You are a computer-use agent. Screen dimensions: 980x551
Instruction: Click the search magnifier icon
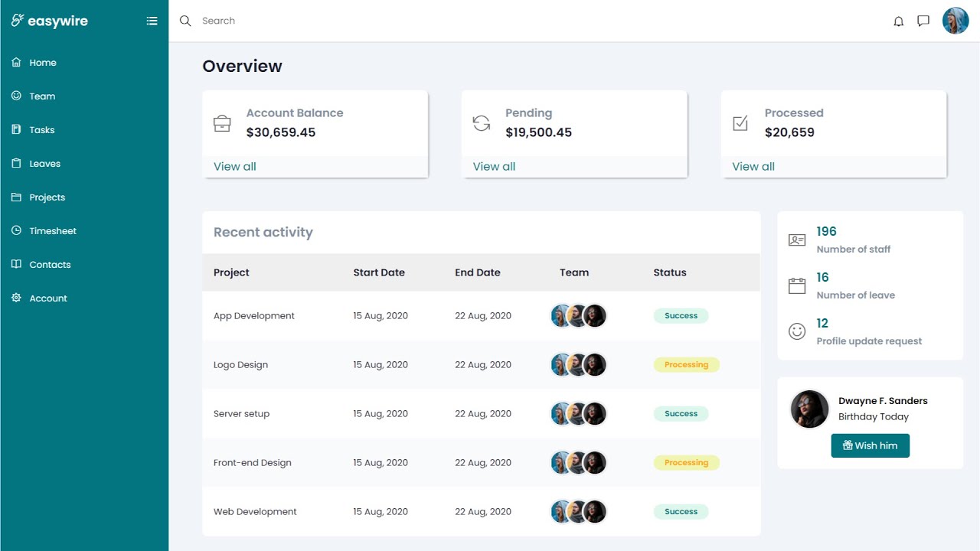(185, 21)
